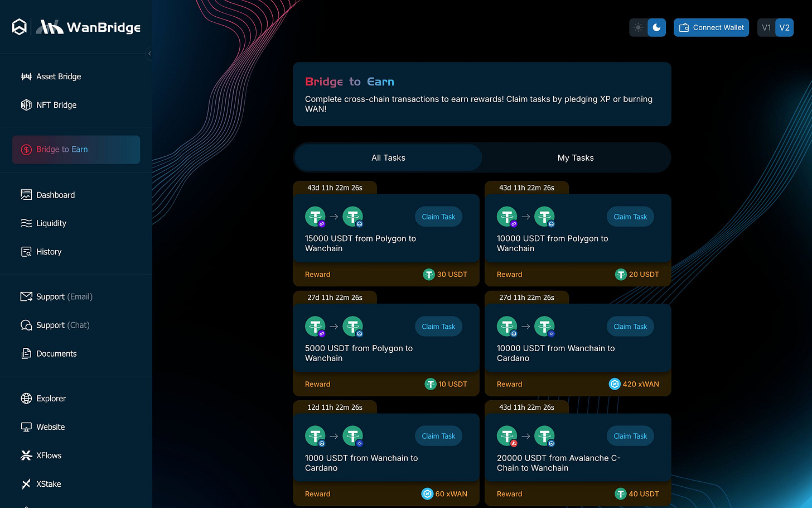This screenshot has height=508, width=812.
Task: Open the XFlows icon
Action: tap(26, 456)
